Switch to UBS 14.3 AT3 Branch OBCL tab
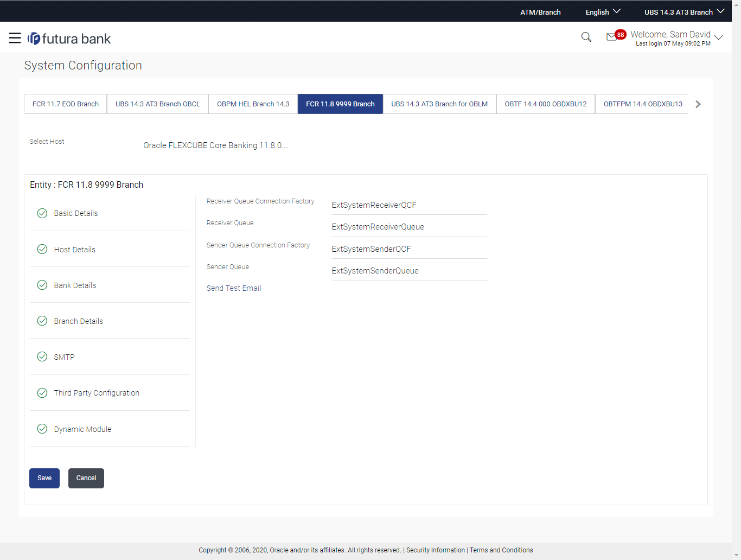 pyautogui.click(x=158, y=104)
